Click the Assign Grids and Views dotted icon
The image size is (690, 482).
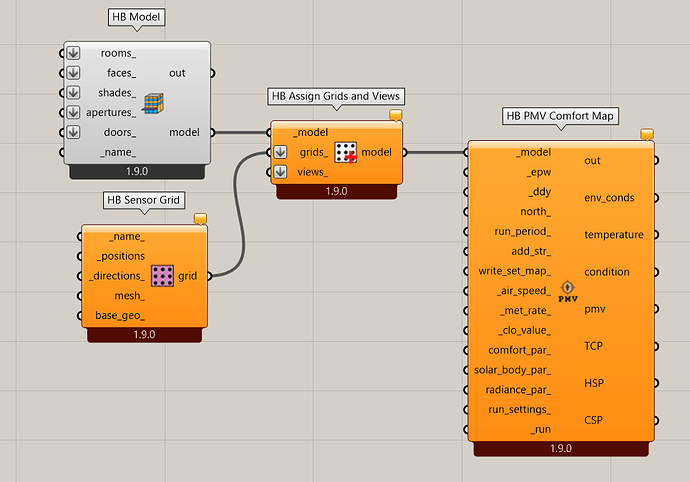click(346, 153)
